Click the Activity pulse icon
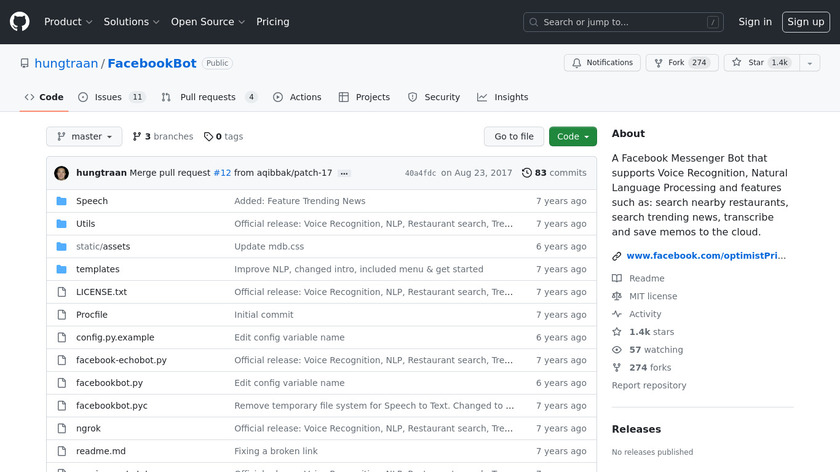 tap(617, 314)
